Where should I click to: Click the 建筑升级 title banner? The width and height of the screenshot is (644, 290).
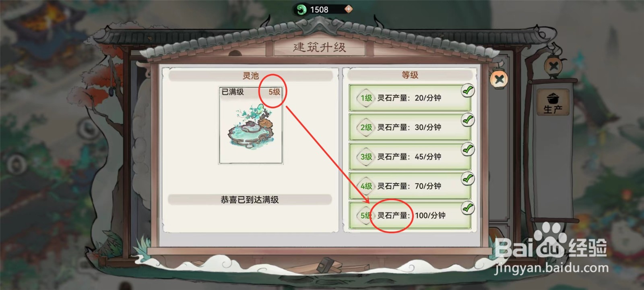tap(320, 47)
